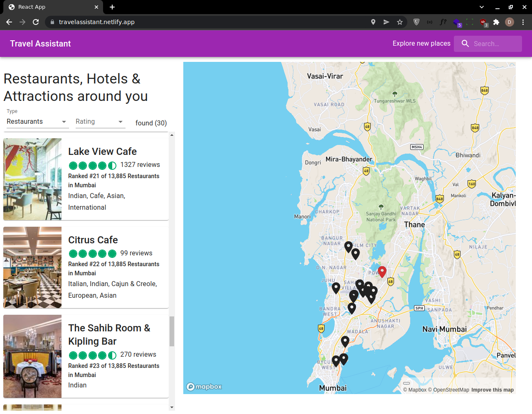This screenshot has width=532, height=414.
Task: Click the Indian, Cafe, Asian, International cuisines text
Action: (97, 202)
